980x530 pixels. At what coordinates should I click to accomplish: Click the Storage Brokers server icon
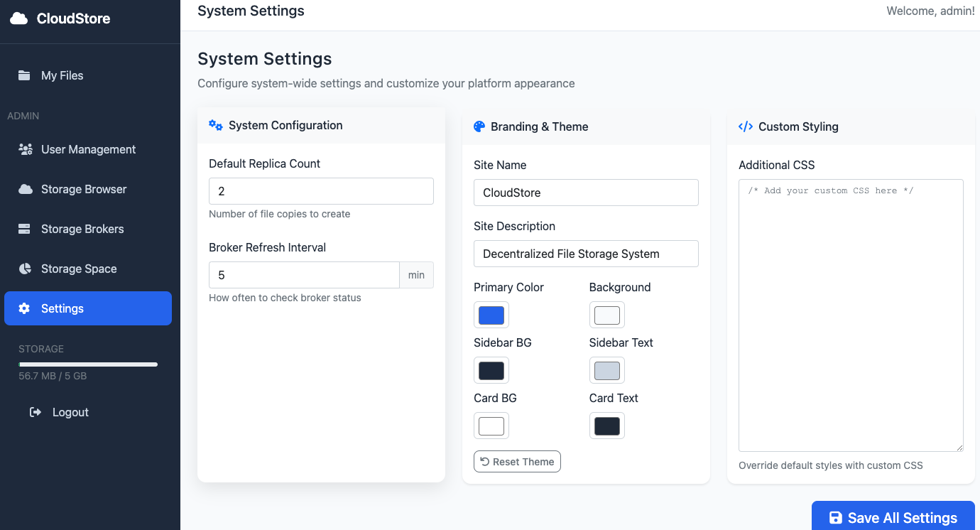click(24, 229)
